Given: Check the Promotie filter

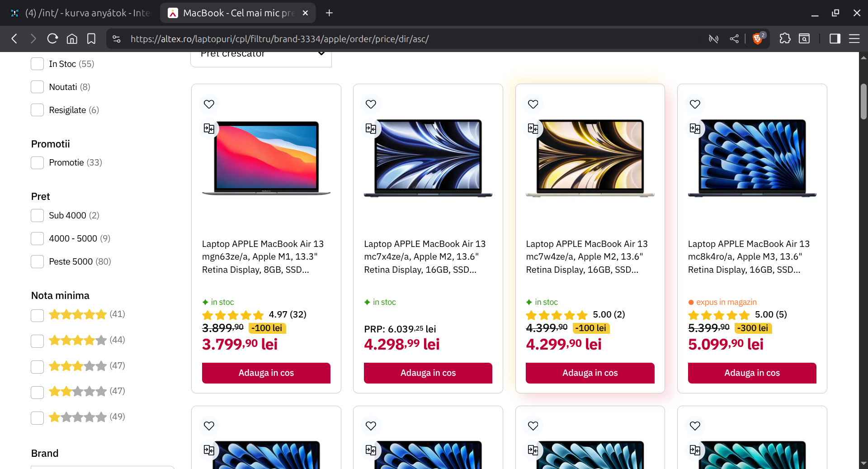Looking at the screenshot, I should coord(37,163).
